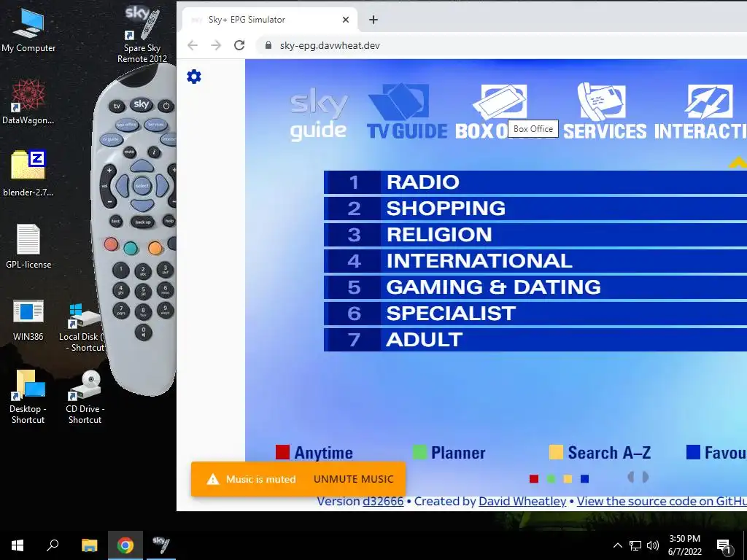The height and width of the screenshot is (560, 747).
Task: Click the power button on the remote
Action: point(166,106)
